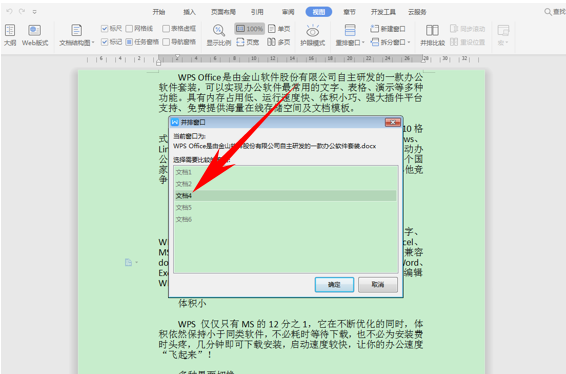Open the 引用 ribbon tab
Screen dimensions: 566x374
(257, 12)
